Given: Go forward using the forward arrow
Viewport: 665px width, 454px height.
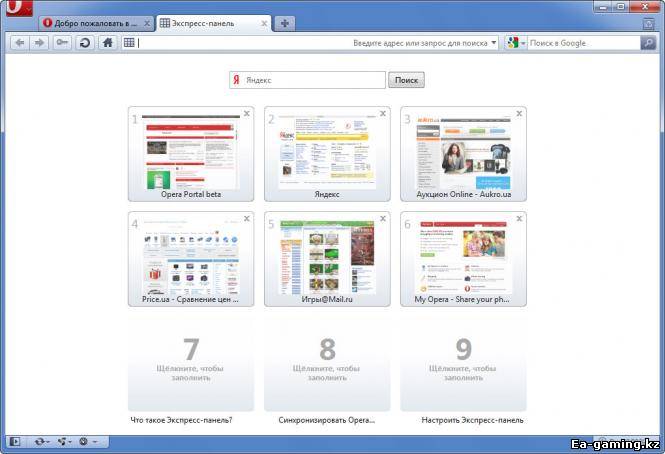Looking at the screenshot, I should [39, 42].
